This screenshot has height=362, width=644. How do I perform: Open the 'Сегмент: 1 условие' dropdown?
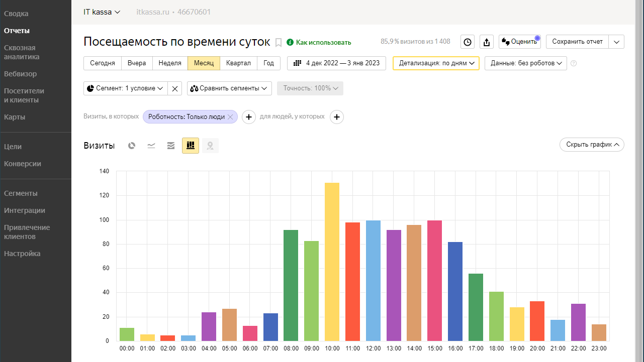[x=125, y=88]
